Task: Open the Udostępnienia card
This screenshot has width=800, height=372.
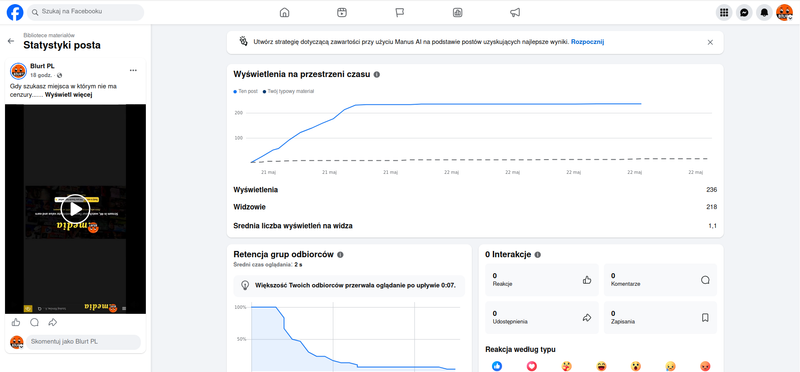Action: pyautogui.click(x=542, y=317)
